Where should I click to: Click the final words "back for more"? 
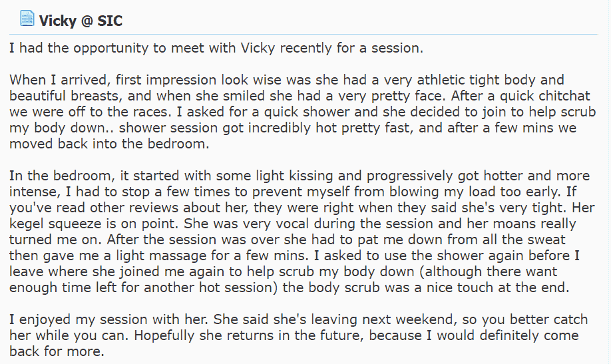click(55, 351)
